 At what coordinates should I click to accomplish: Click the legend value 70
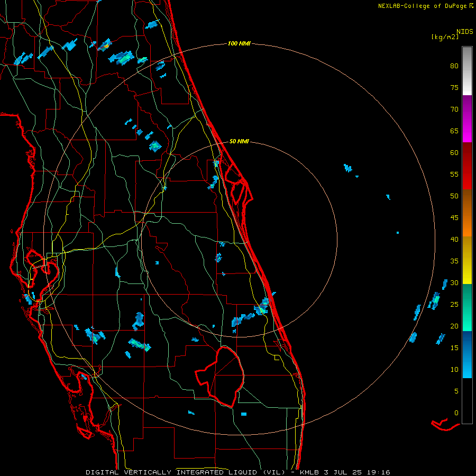click(x=454, y=109)
